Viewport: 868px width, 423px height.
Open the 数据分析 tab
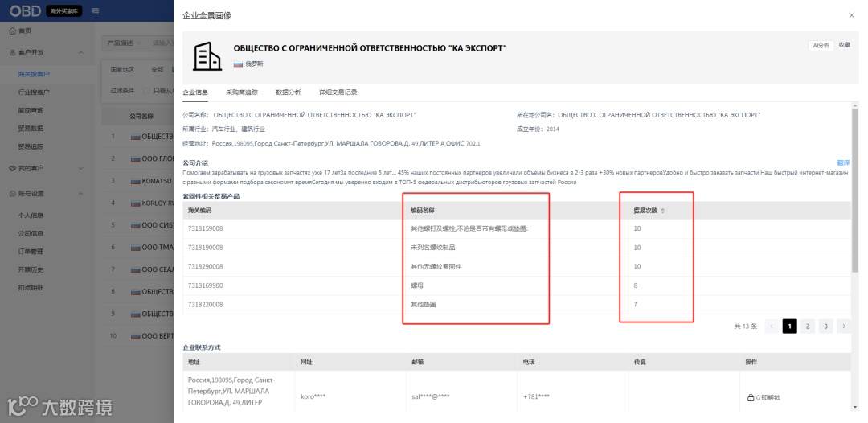click(x=289, y=92)
